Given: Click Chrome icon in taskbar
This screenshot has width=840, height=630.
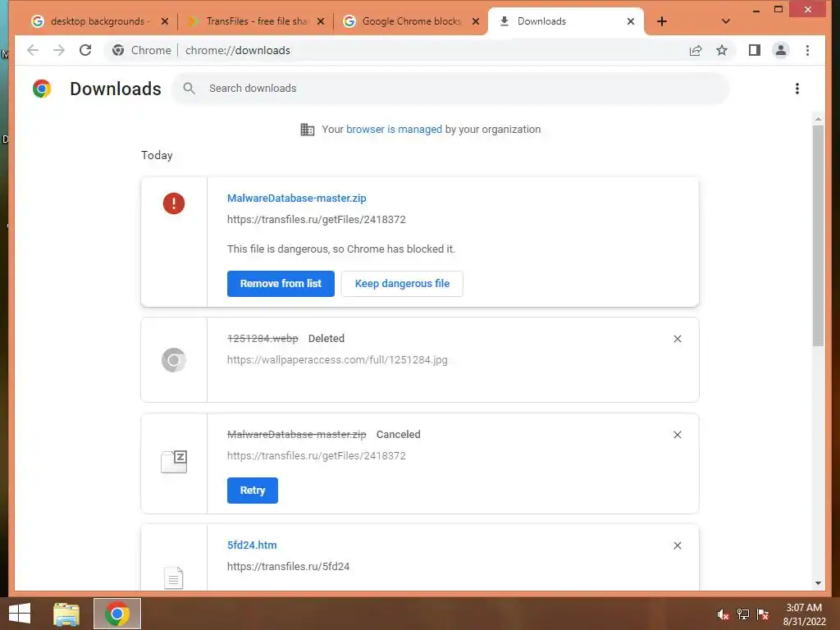Looking at the screenshot, I should point(116,614).
